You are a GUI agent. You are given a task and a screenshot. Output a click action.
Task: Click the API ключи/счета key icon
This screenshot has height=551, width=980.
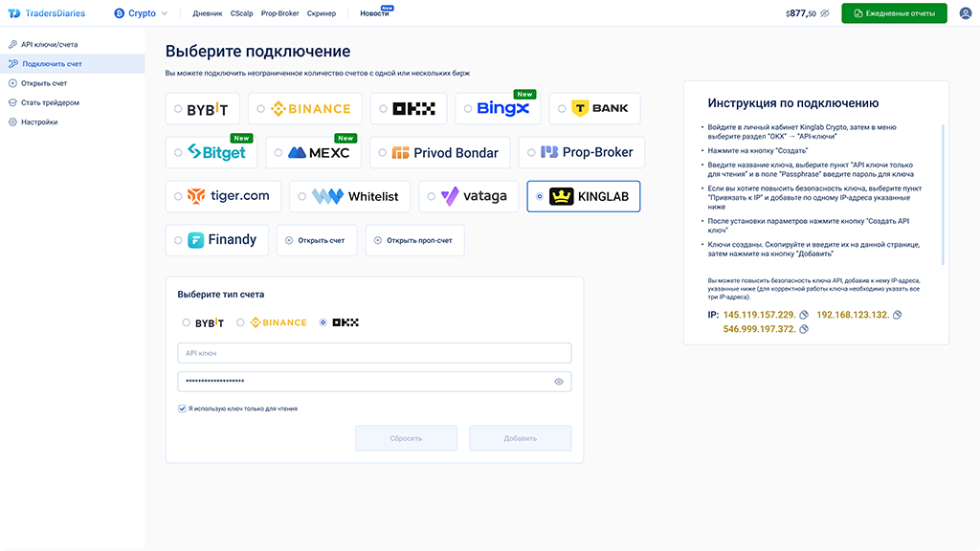click(12, 45)
